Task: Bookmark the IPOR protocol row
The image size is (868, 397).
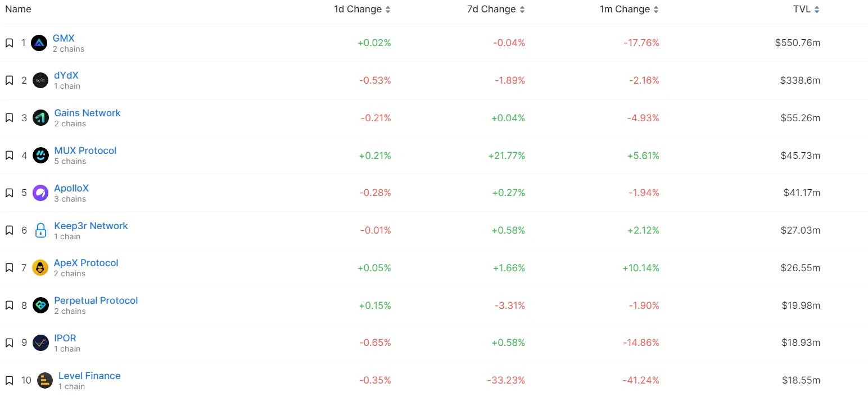Action: pyautogui.click(x=9, y=343)
